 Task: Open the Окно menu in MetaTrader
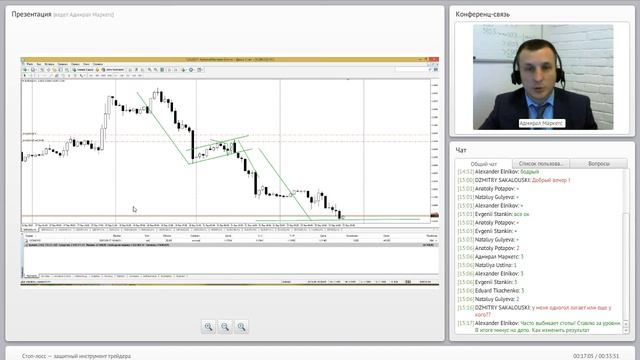tap(87, 64)
